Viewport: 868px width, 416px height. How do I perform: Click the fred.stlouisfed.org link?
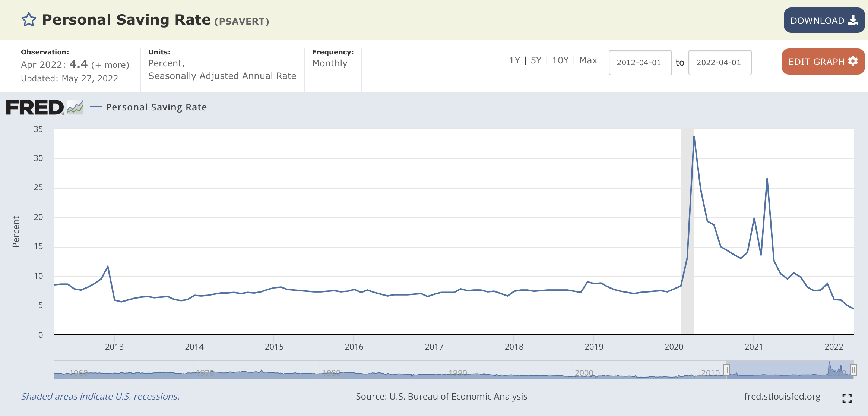[x=782, y=397]
